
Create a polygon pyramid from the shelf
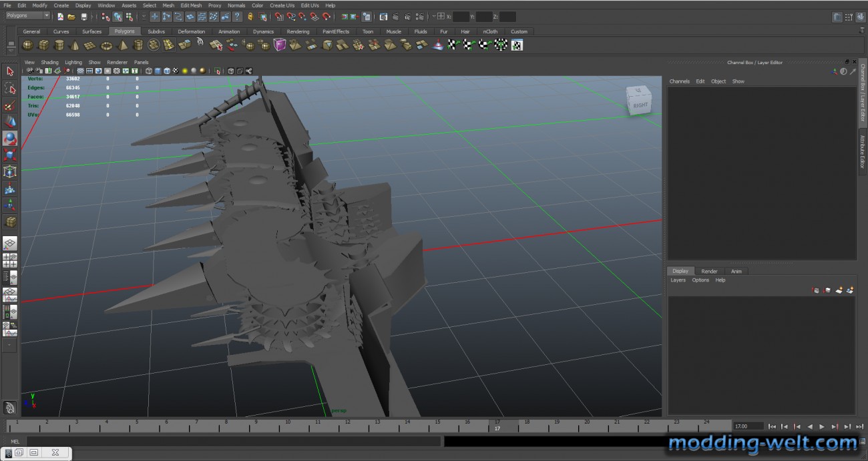click(122, 45)
